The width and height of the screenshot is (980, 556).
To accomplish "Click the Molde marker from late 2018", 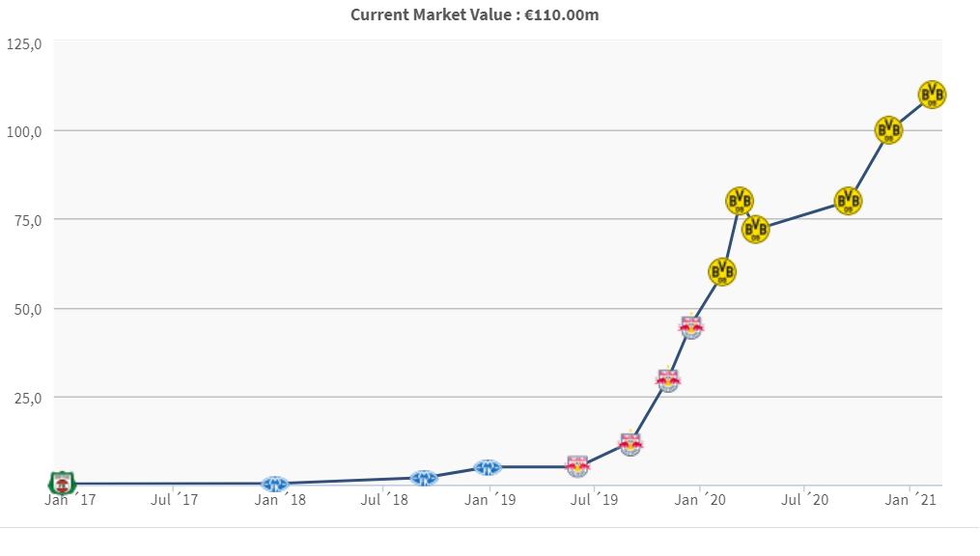I will (424, 478).
